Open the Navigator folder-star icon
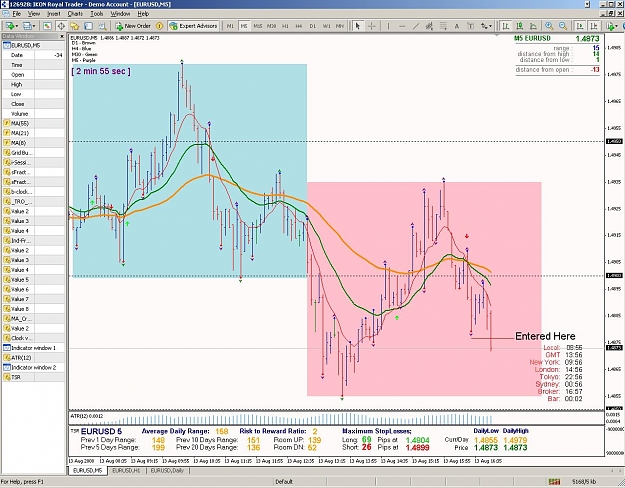Screen dimensions: 625x488 [75, 26]
